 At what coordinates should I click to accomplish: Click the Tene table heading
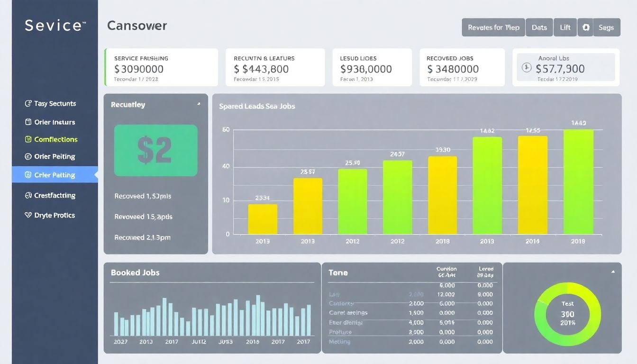pos(338,273)
